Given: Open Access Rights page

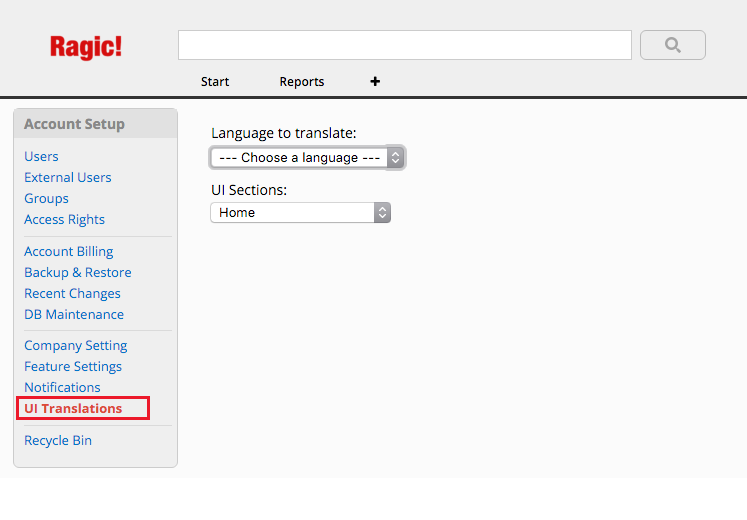Looking at the screenshot, I should pyautogui.click(x=64, y=220).
